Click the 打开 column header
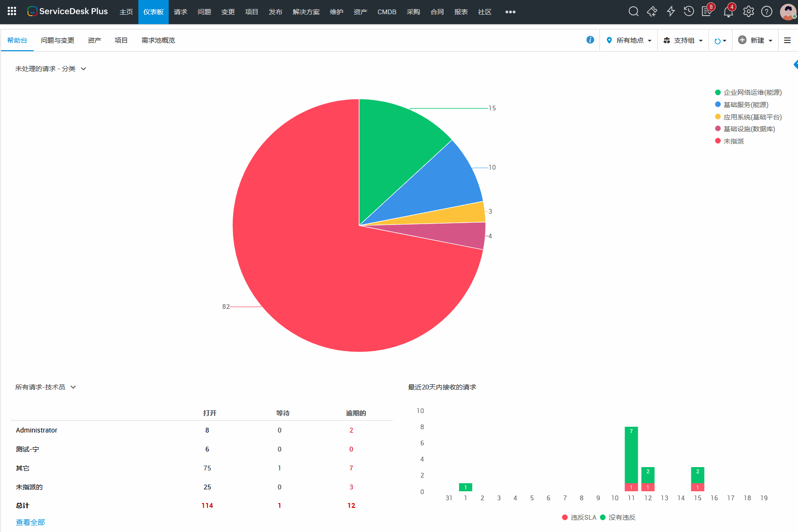The image size is (798, 532). pos(209,413)
